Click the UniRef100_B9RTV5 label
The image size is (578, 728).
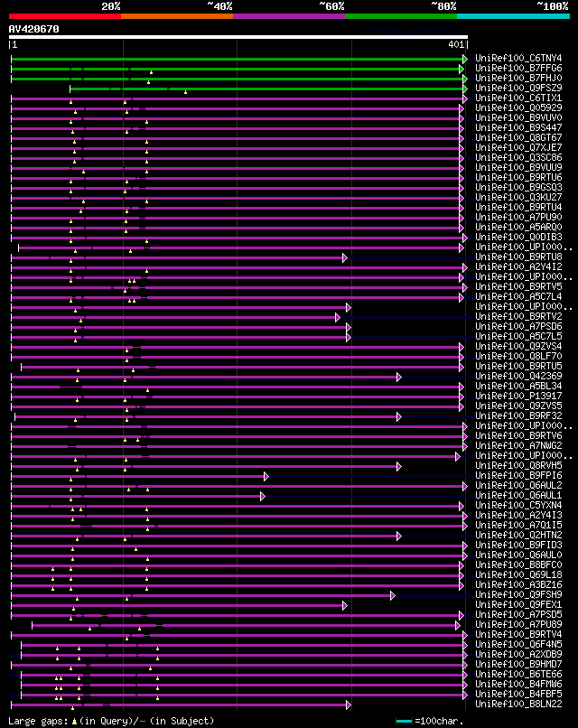(x=518, y=286)
